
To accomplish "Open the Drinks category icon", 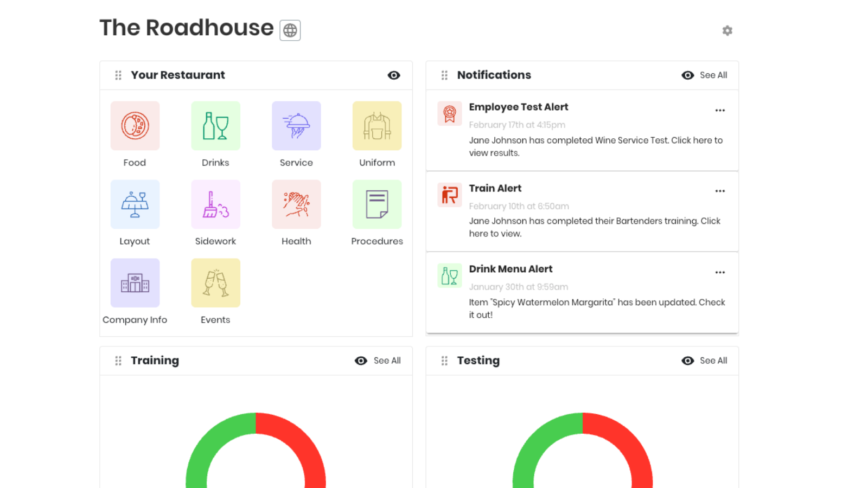I will (215, 126).
